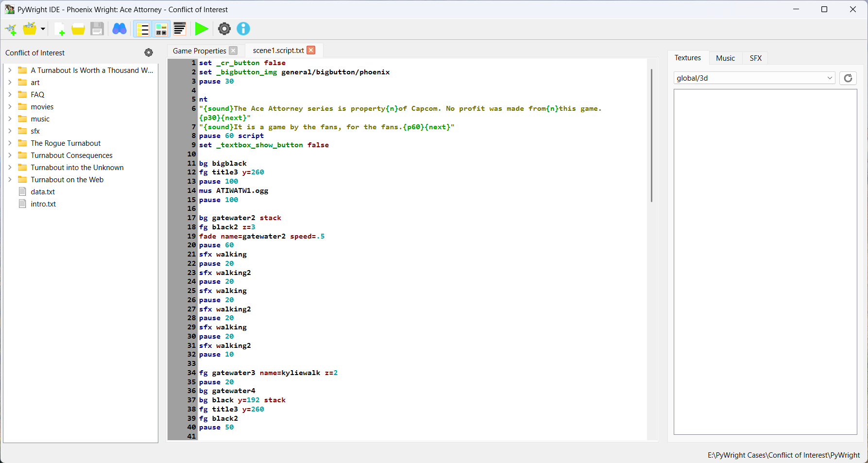This screenshot has width=868, height=463.
Task: Run the PyWright case
Action: point(201,29)
